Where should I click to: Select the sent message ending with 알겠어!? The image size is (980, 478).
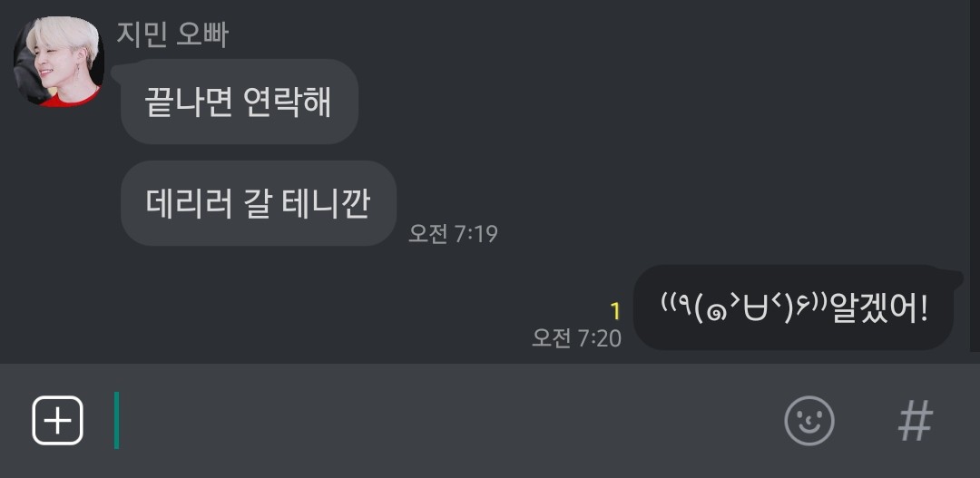(794, 307)
